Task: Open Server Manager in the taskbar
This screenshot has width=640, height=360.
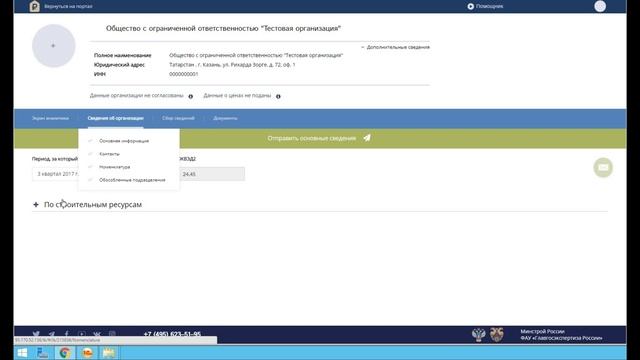Action: point(42,353)
